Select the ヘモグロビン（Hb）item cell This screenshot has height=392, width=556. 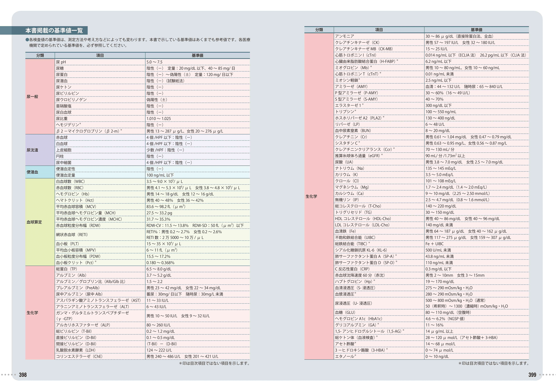pos(100,194)
